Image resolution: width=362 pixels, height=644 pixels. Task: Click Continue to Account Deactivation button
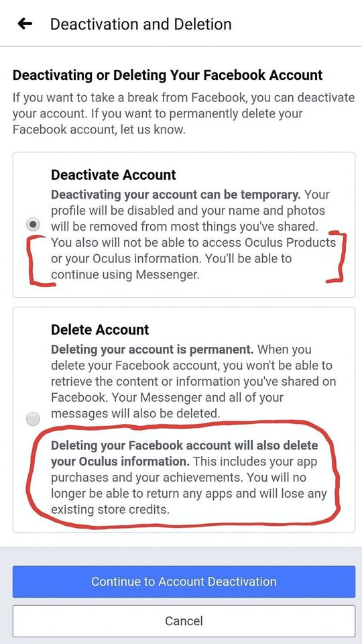184,582
